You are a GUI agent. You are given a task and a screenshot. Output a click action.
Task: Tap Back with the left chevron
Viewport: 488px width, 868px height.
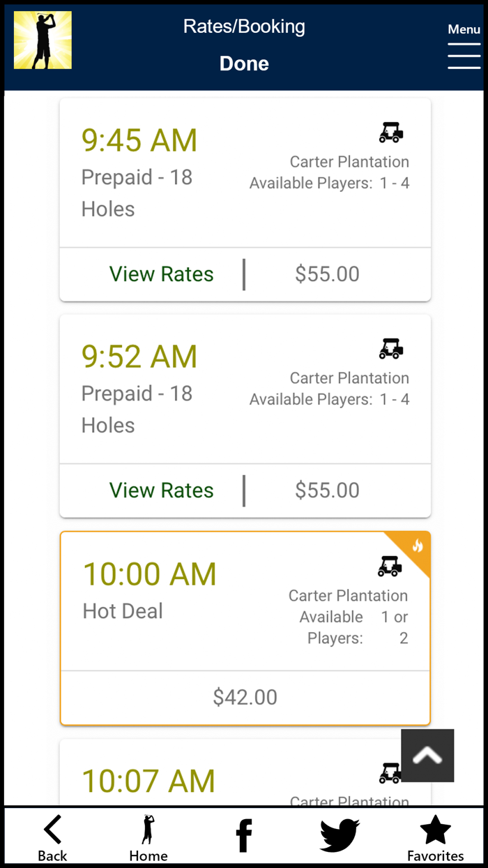[x=52, y=835]
